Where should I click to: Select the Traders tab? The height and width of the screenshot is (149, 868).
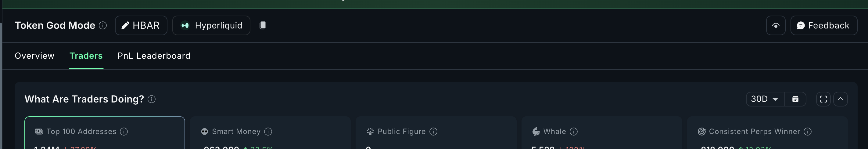coord(86,56)
